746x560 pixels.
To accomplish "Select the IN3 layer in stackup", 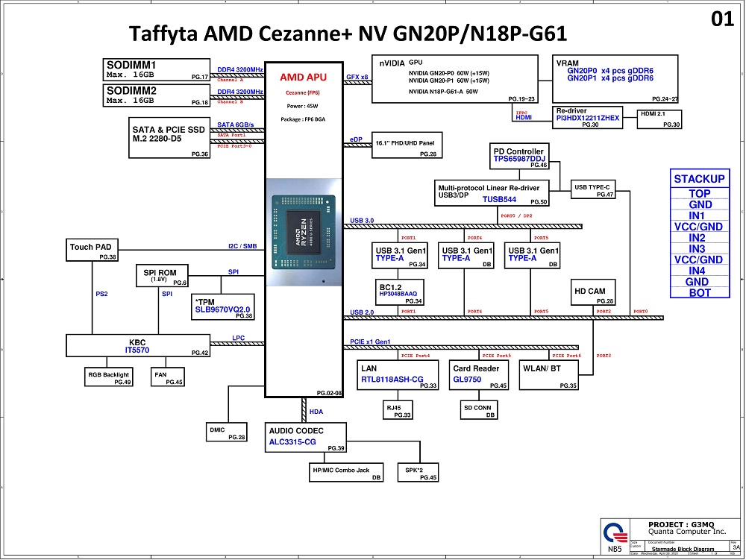I will 700,248.
